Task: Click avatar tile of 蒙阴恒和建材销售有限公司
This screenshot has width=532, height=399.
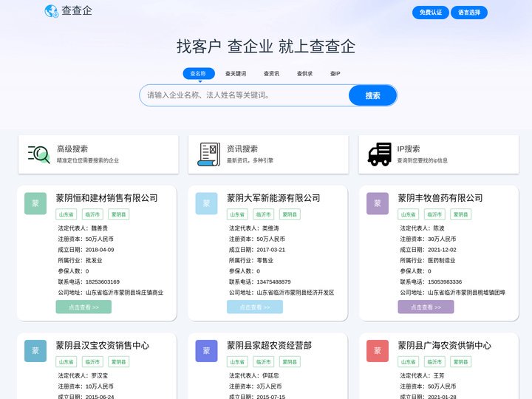Action: pos(35,203)
